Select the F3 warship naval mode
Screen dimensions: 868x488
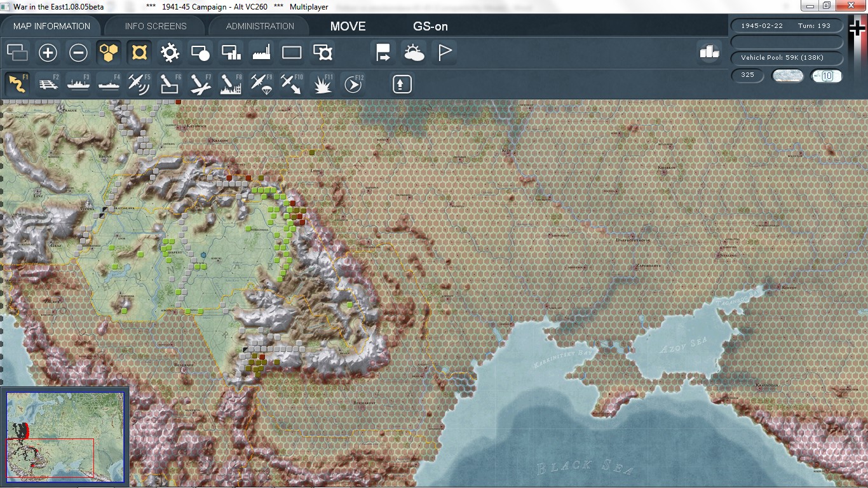78,84
